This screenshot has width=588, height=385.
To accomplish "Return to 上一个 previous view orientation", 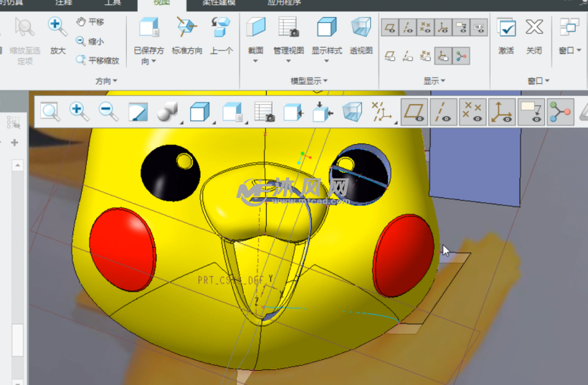I will point(221,36).
